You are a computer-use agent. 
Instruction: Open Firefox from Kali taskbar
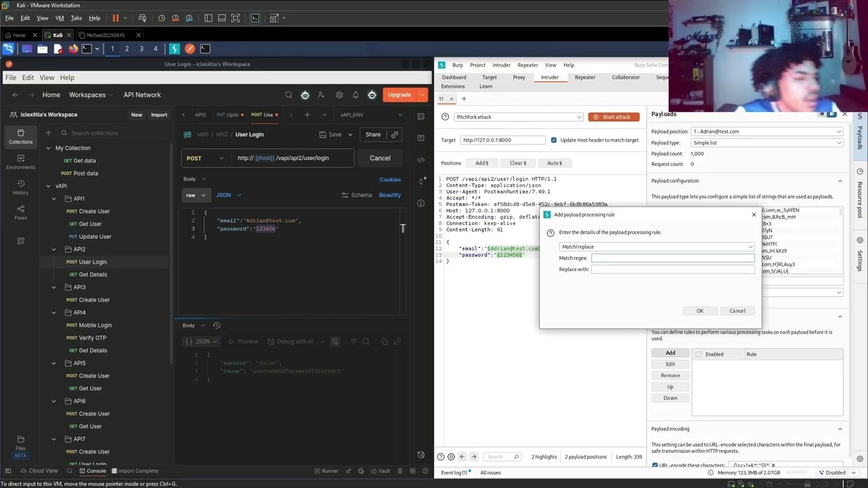[x=73, y=49]
